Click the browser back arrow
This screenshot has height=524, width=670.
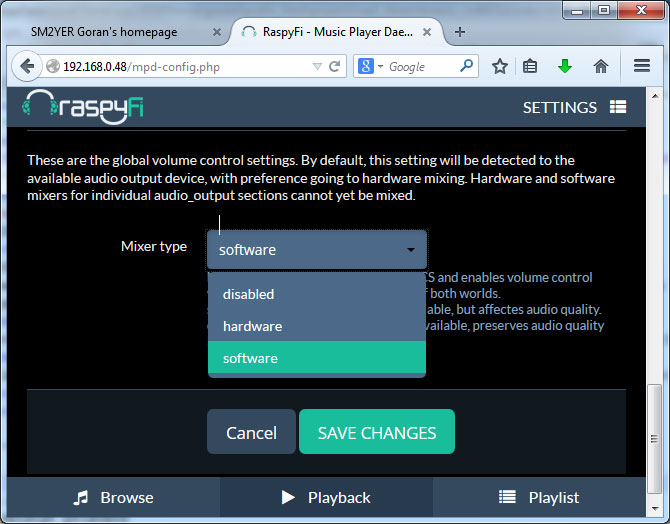[26, 67]
